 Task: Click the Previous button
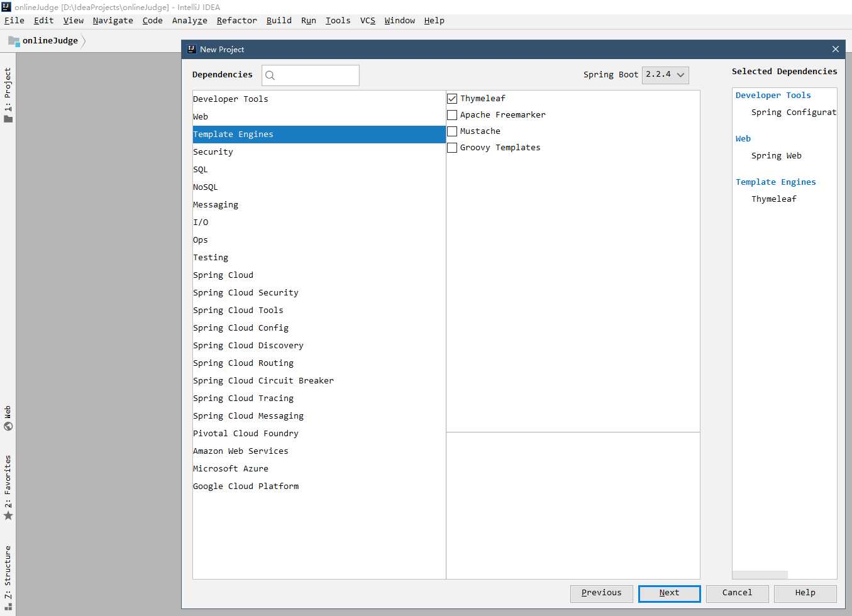[x=602, y=593]
